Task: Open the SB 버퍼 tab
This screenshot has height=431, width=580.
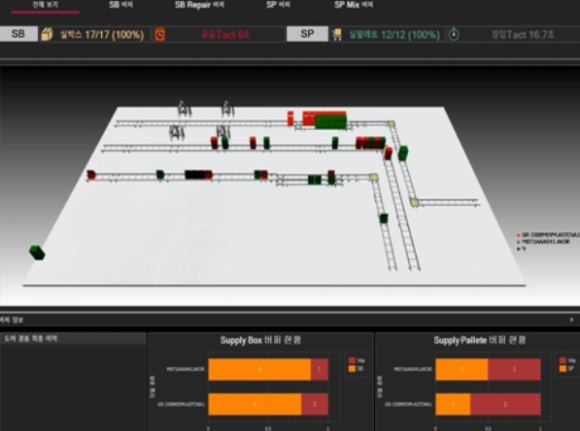Action: [x=121, y=5]
